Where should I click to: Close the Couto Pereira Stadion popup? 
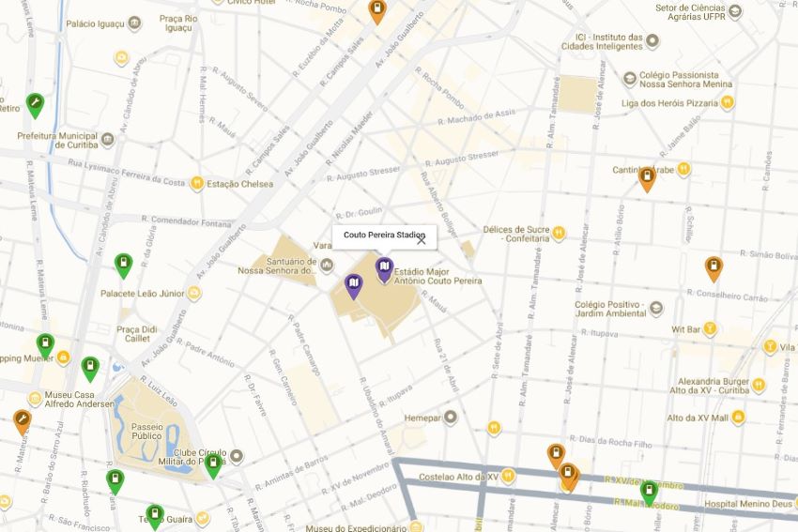421,240
